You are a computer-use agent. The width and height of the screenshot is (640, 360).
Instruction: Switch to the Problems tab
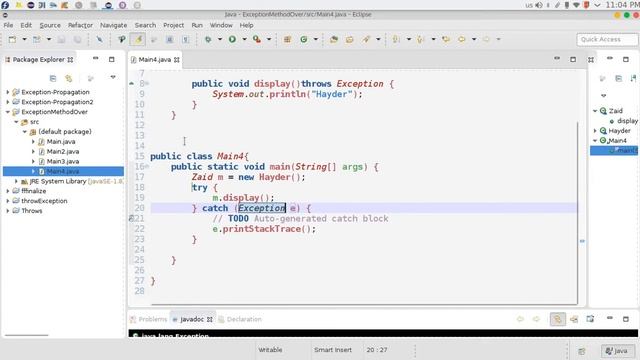149,319
